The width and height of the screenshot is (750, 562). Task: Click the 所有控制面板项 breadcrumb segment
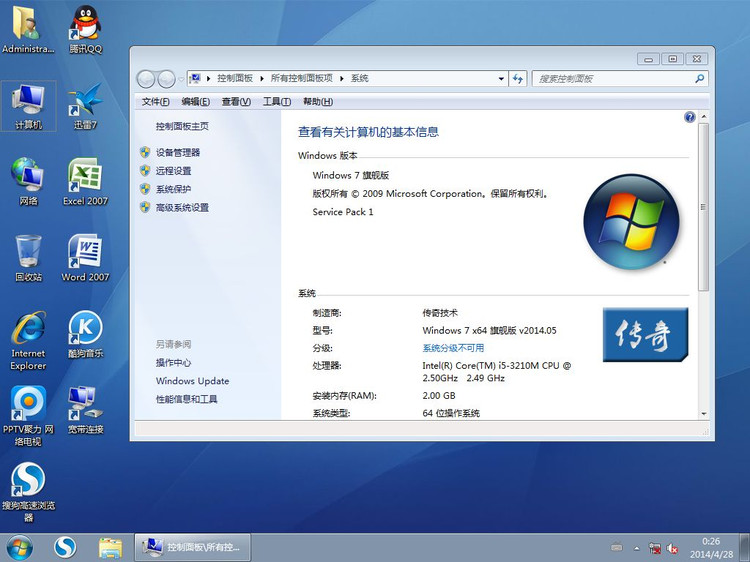(301, 78)
